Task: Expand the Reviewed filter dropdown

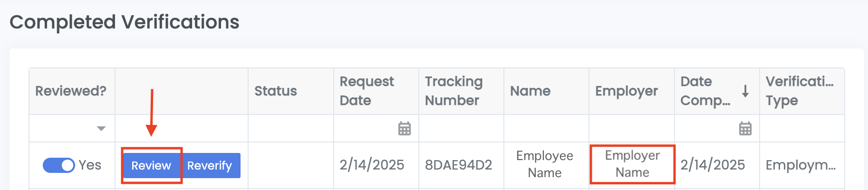Action: pos(101,128)
